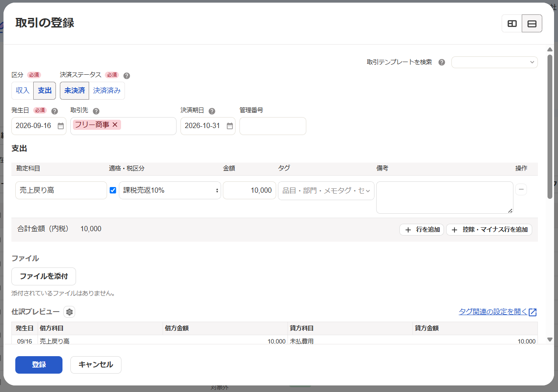Open help icon beside 決済ステータス

127,75
